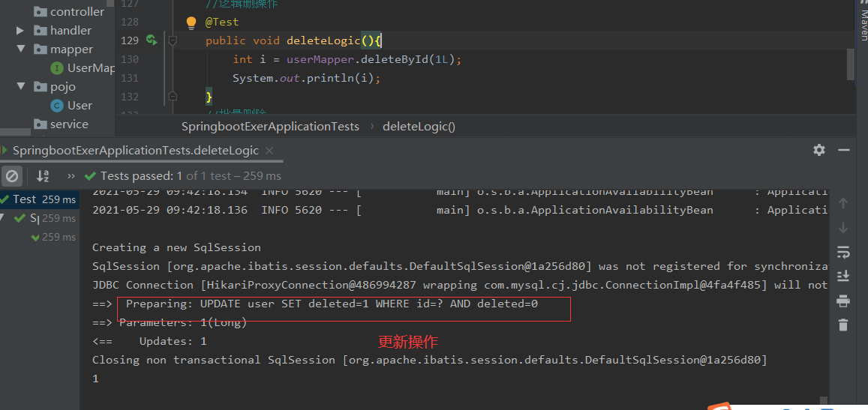Fold the deleteLogic method at line 129

click(x=172, y=40)
